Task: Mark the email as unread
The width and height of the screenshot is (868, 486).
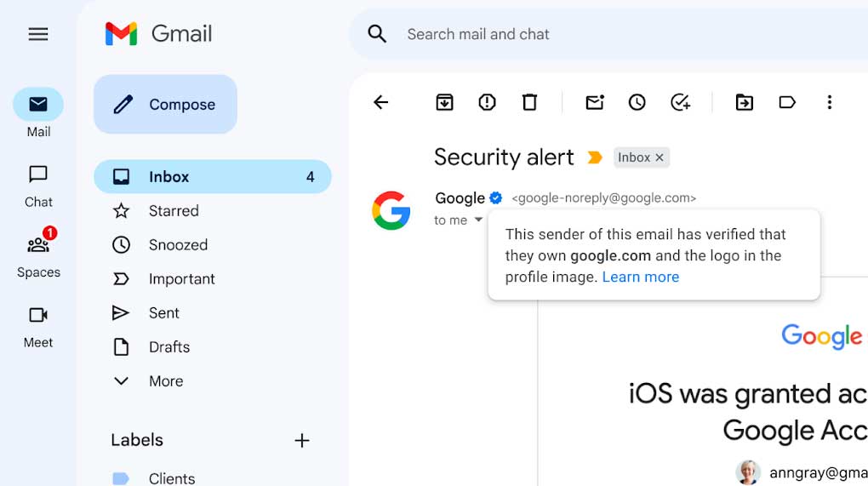Action: coord(594,102)
